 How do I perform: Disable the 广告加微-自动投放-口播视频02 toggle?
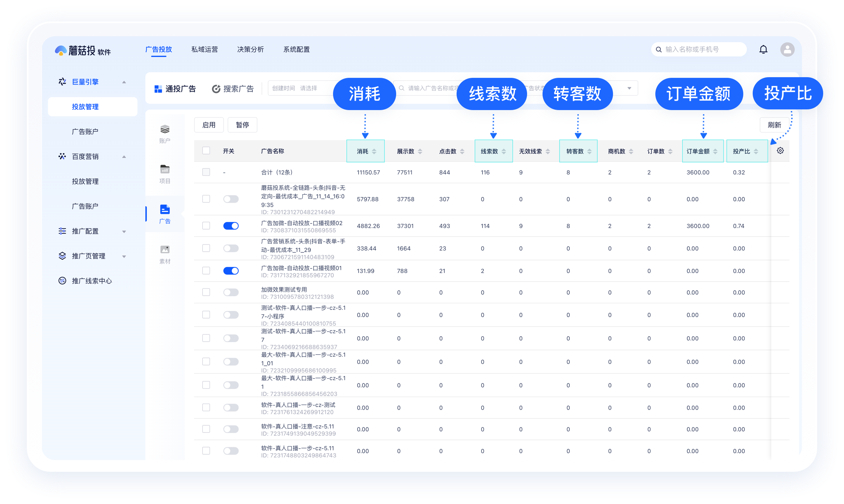[231, 225]
